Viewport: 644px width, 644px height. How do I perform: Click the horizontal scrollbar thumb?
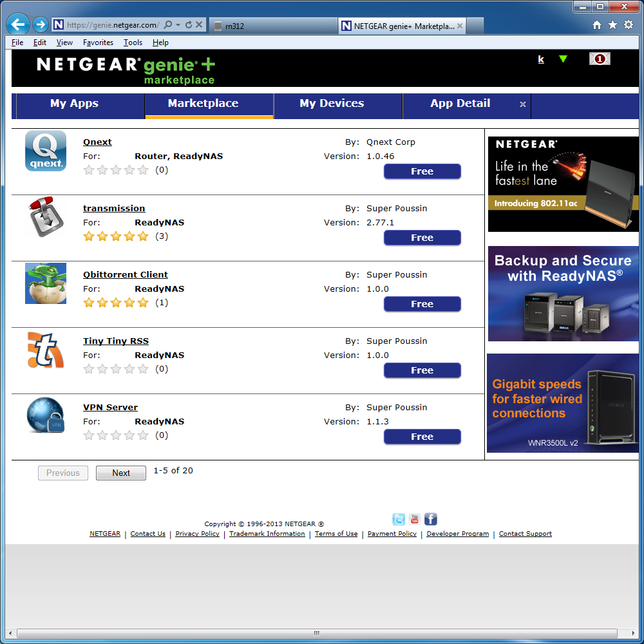point(317,633)
